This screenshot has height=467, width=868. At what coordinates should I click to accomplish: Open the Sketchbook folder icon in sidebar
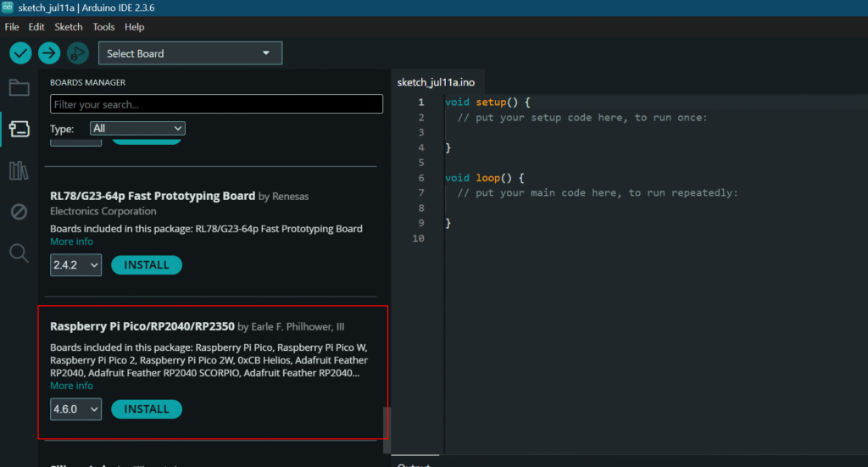click(19, 88)
